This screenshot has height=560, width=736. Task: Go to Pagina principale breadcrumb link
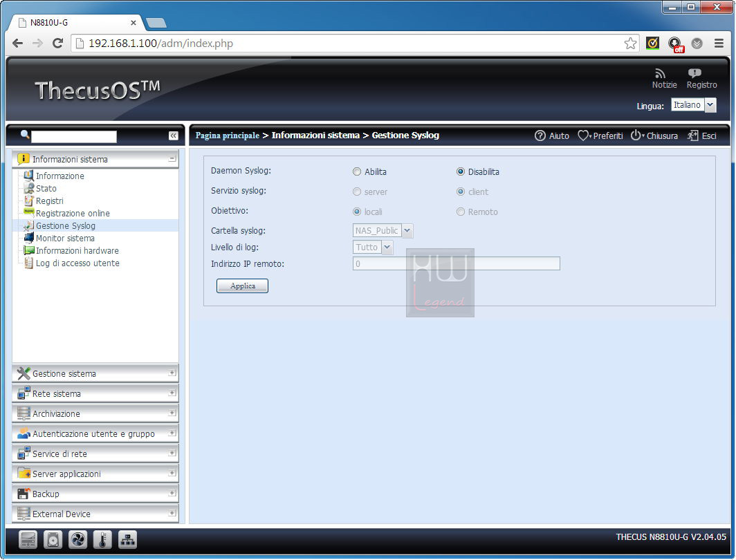(227, 136)
